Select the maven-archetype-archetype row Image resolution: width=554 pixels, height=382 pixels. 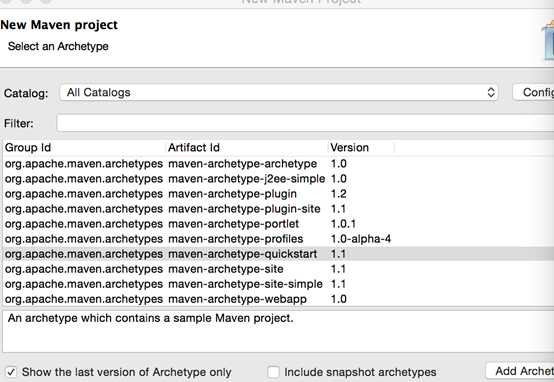point(278,164)
